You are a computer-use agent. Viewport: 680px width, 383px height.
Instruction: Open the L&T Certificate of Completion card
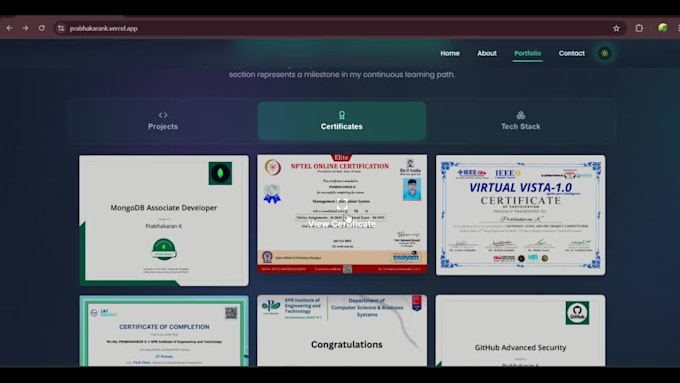coord(164,331)
